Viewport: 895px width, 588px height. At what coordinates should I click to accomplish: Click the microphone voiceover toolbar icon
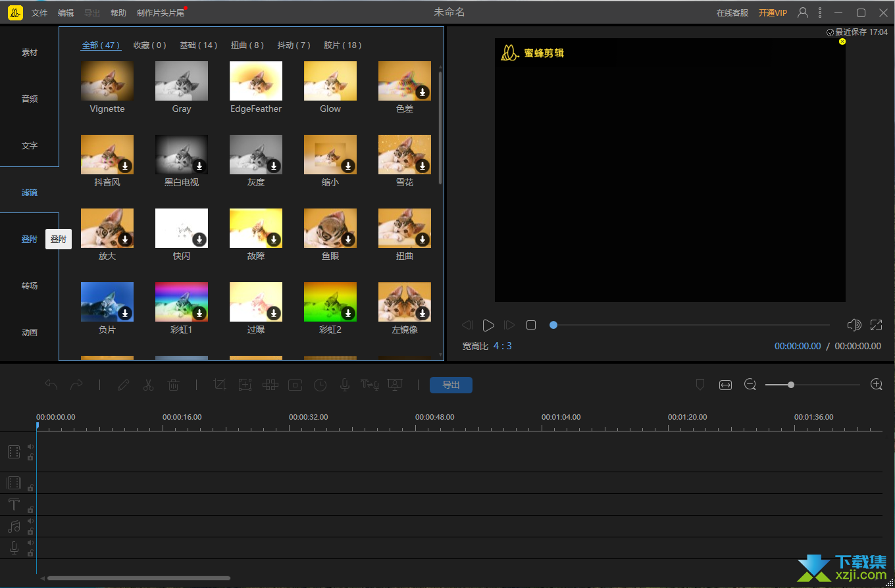coord(344,385)
